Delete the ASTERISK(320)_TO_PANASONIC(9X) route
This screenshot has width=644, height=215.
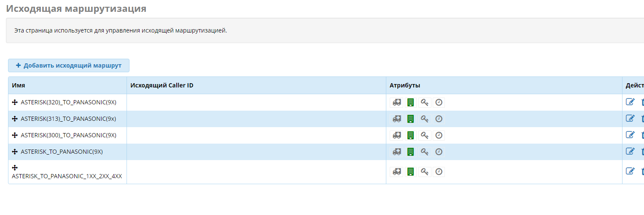coord(642,102)
